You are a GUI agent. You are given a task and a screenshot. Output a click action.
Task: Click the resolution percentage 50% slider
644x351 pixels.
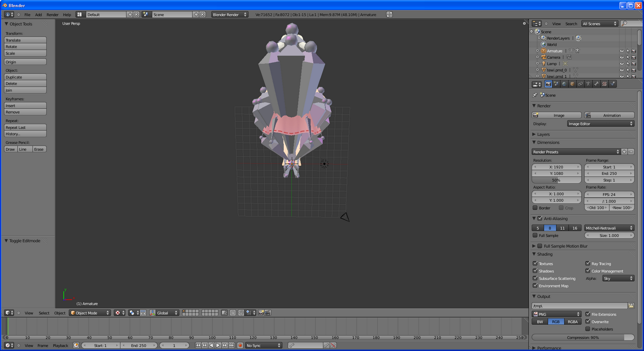tap(557, 180)
